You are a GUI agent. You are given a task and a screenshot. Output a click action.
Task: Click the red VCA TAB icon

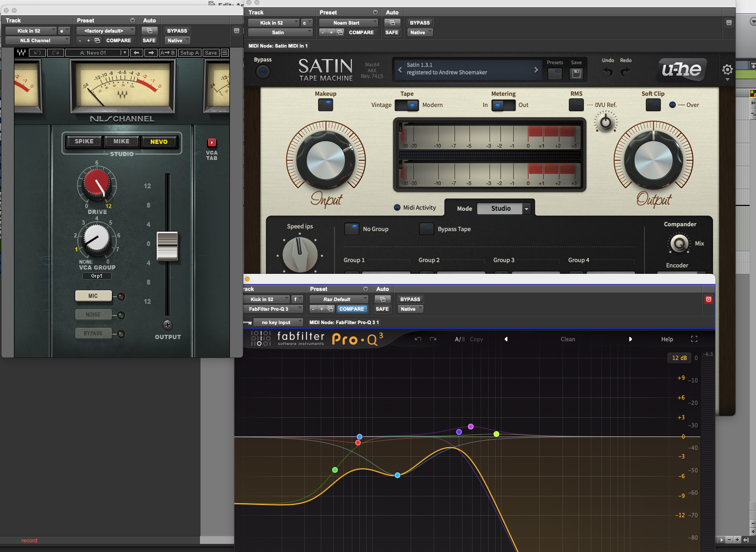pyautogui.click(x=212, y=142)
